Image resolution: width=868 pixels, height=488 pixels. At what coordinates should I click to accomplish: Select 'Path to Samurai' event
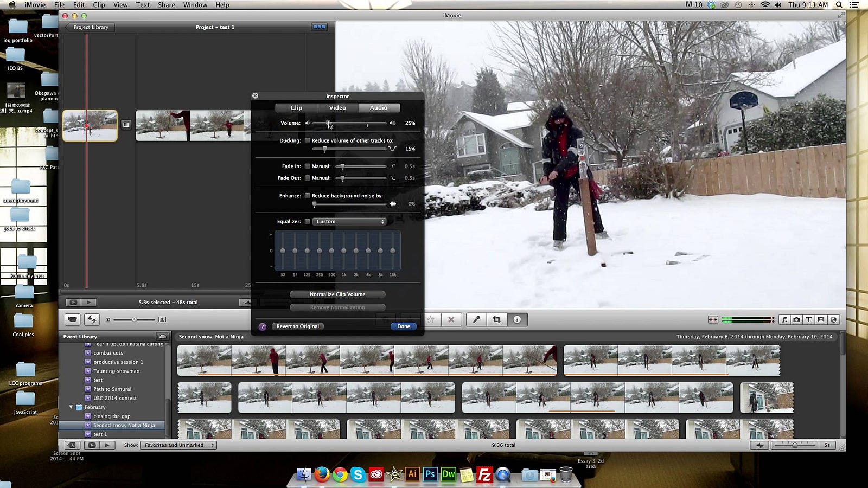pos(112,389)
